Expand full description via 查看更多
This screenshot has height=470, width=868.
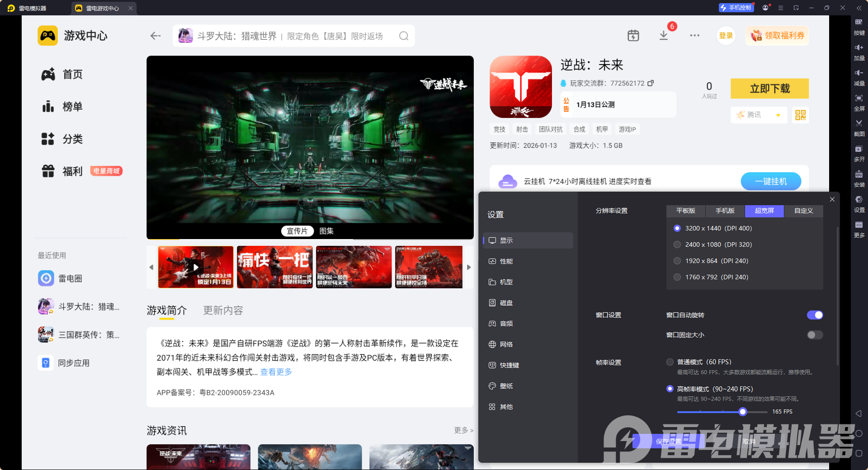coord(276,372)
